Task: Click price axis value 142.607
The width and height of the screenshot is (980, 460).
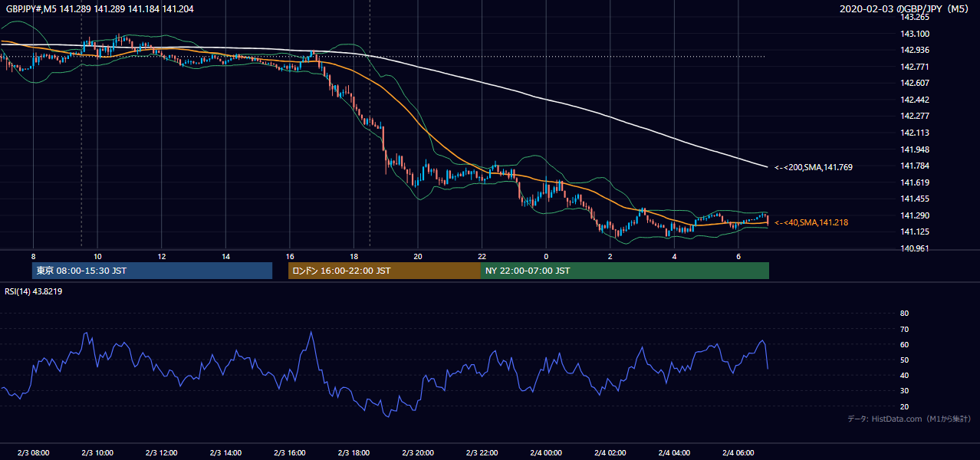Action: pyautogui.click(x=915, y=83)
